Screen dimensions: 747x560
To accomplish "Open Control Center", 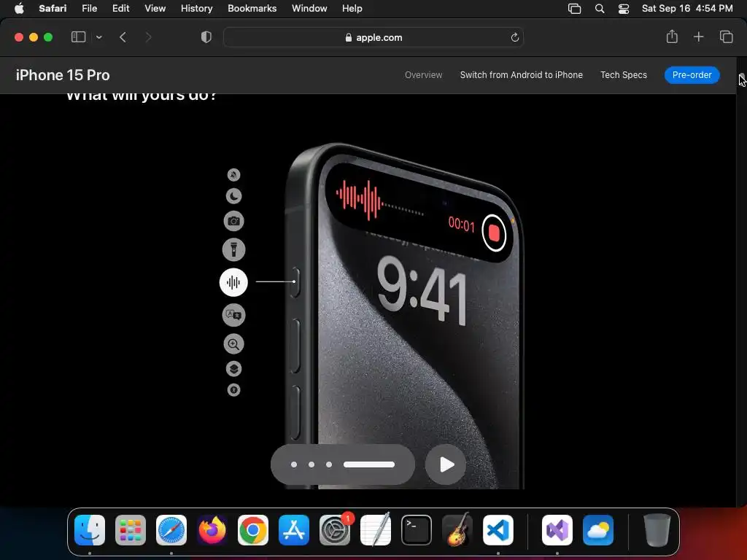I will [x=624, y=9].
